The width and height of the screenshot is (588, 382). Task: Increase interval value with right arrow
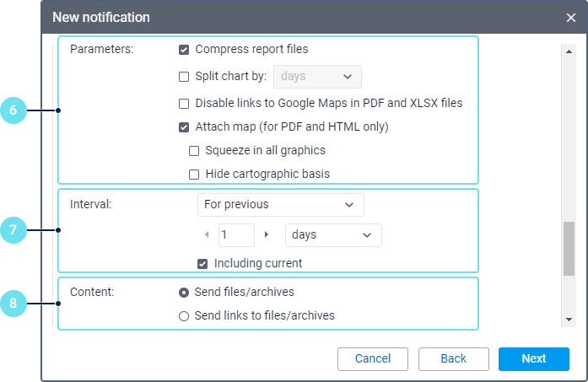pos(267,234)
